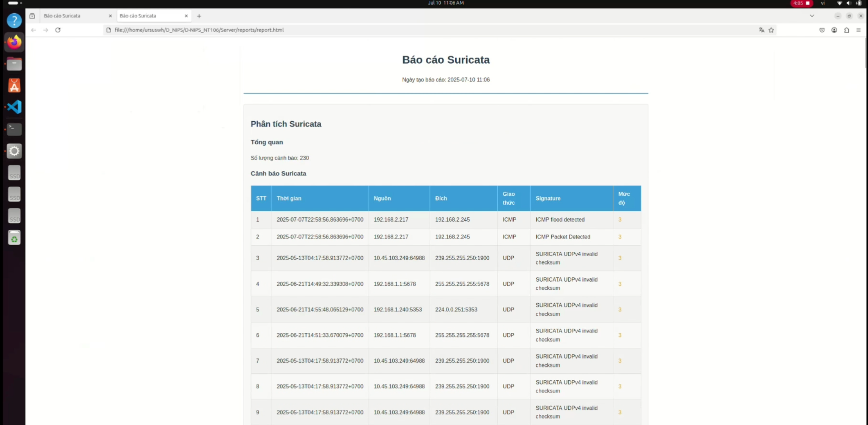Click the translate page icon

pyautogui.click(x=761, y=30)
